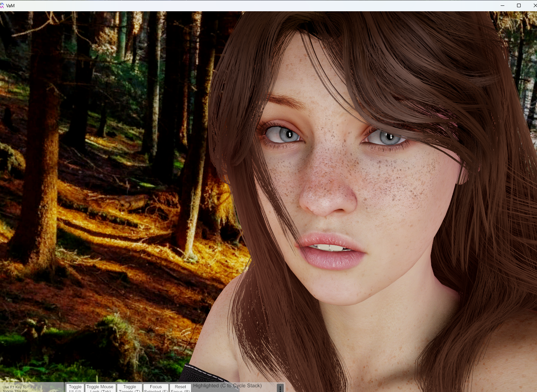Image resolution: width=537 pixels, height=392 pixels.
Task: Click Focus Selected (F) button
Action: tap(156, 388)
